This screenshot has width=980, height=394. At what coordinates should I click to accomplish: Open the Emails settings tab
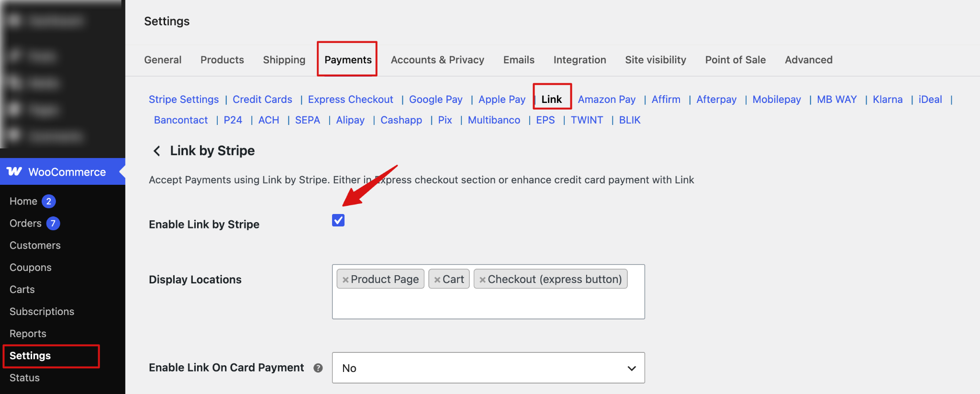(519, 60)
